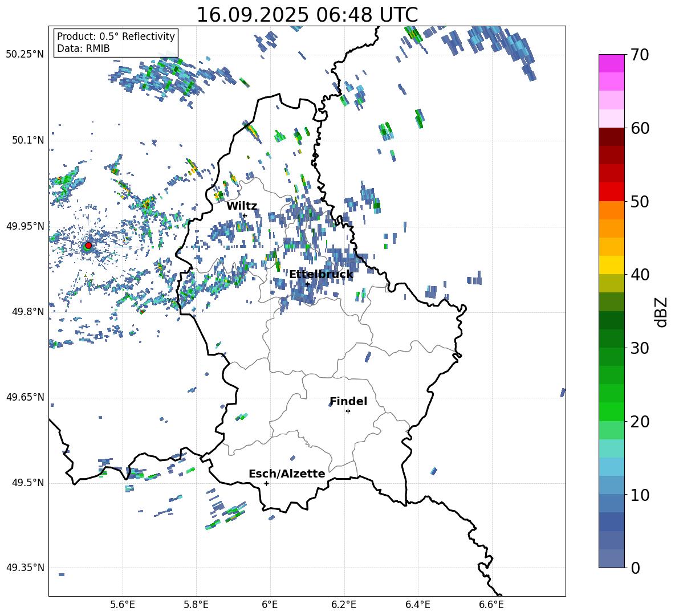Click the magenta top colorbar segment
Viewport: 675px width, 616px height.
(x=611, y=64)
